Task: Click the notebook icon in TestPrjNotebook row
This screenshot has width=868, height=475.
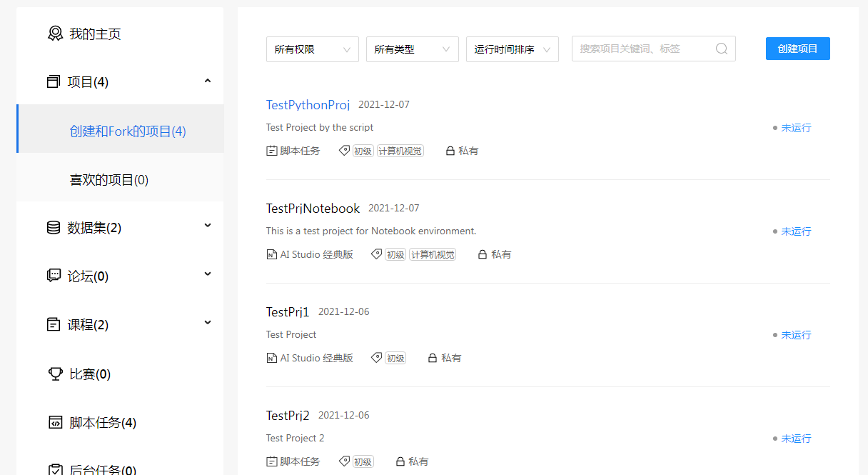Action: pos(271,254)
